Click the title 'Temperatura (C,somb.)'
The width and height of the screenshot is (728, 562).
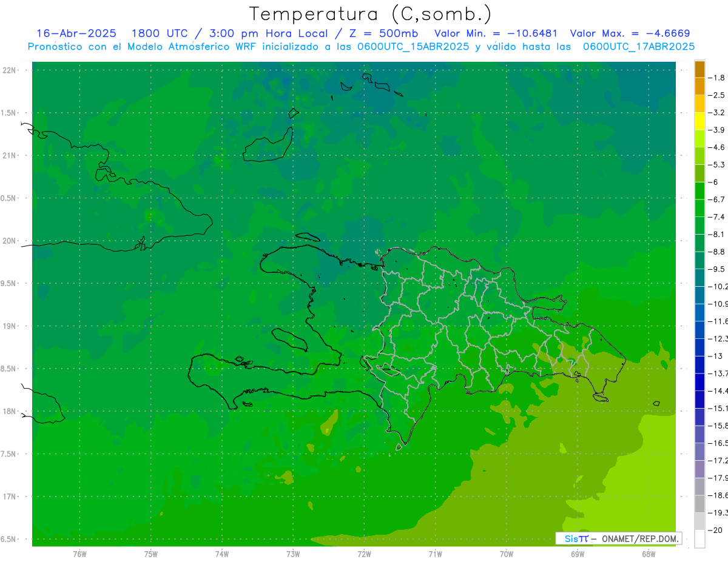(370, 15)
